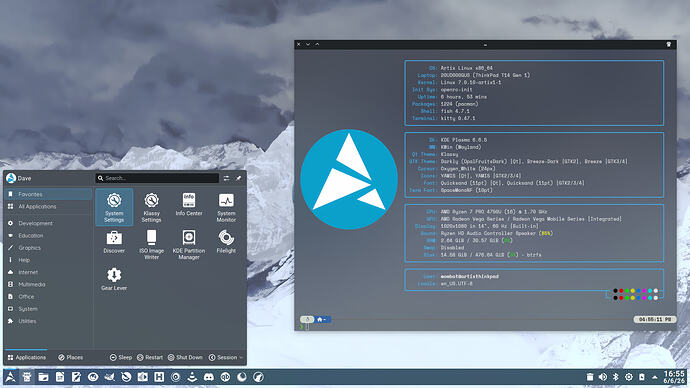Open volume control in system tray

pyautogui.click(x=603, y=377)
